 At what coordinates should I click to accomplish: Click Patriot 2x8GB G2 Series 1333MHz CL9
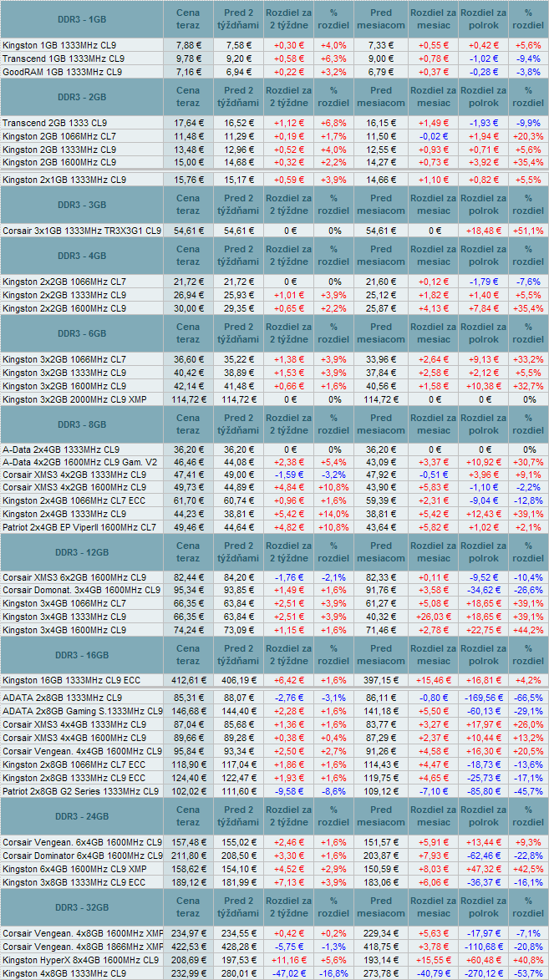tap(81, 790)
